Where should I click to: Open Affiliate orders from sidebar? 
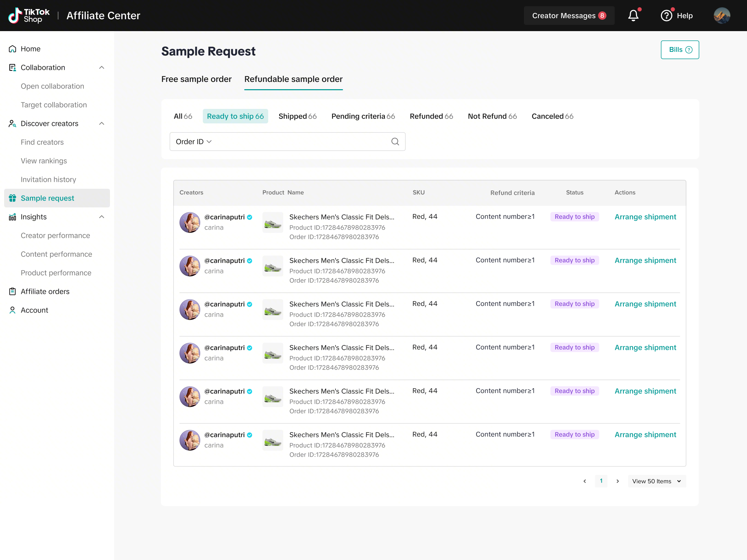tap(45, 291)
